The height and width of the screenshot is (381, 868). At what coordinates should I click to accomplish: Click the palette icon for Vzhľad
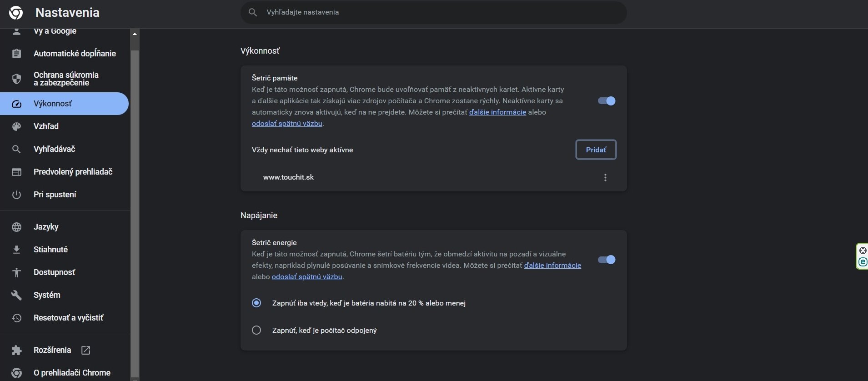tap(16, 126)
